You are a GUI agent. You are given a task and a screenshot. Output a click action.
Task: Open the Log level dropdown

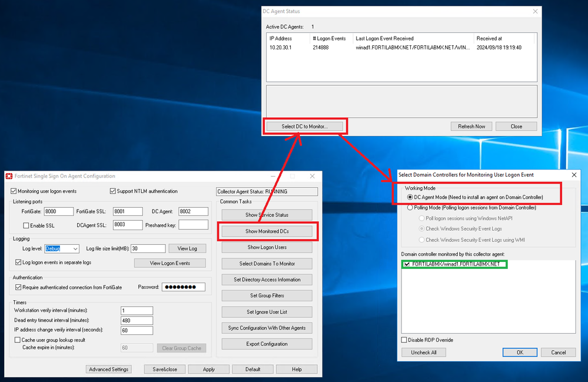pos(62,248)
